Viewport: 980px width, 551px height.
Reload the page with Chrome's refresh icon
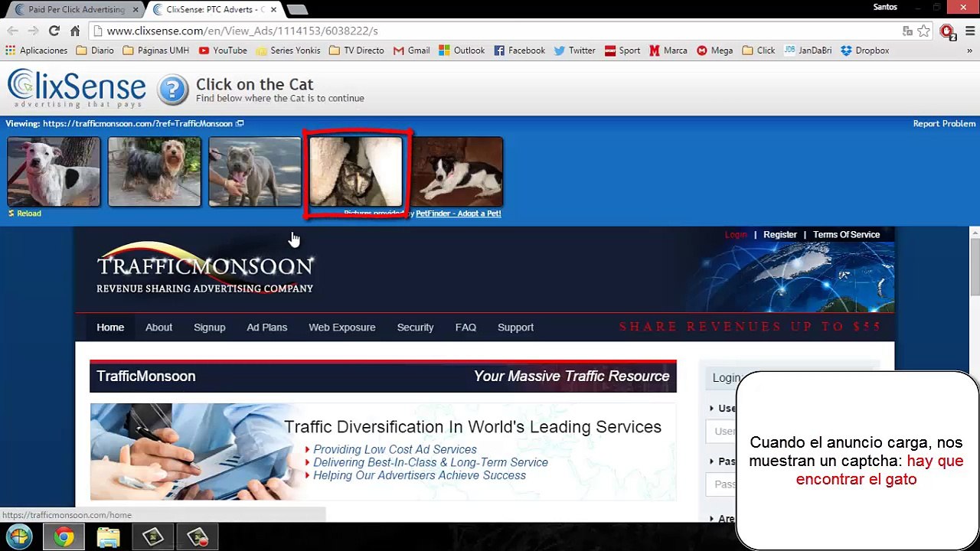click(54, 31)
